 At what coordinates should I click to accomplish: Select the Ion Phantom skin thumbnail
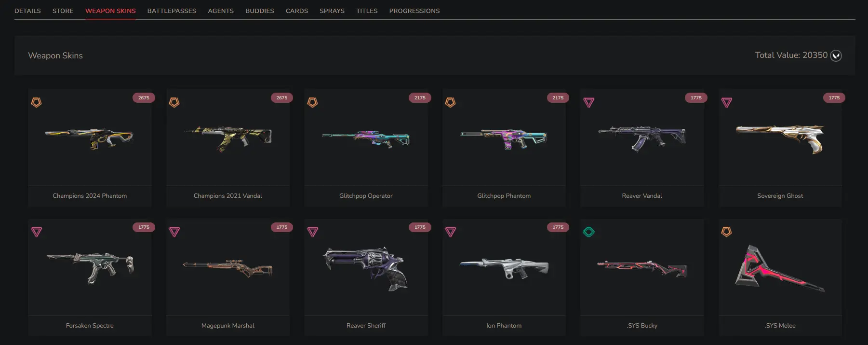(504, 268)
